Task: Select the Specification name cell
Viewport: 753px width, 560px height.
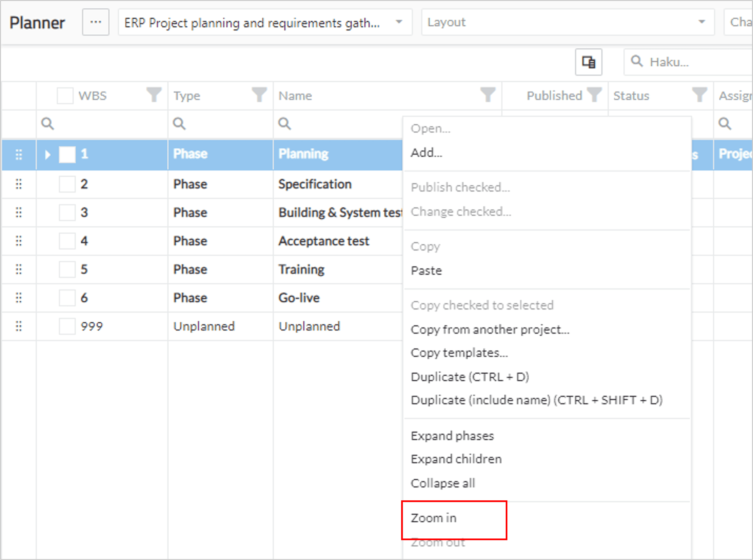Action: [338, 184]
